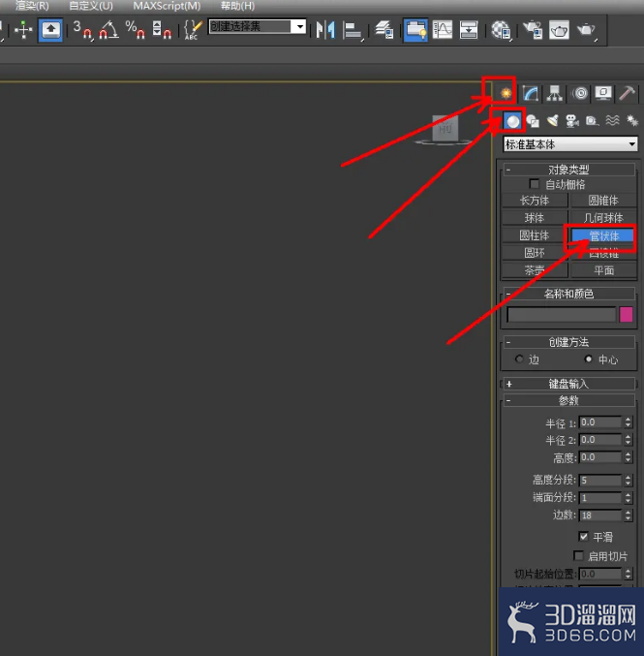Select the Systems category icon
644x656 pixels.
pyautogui.click(x=631, y=121)
